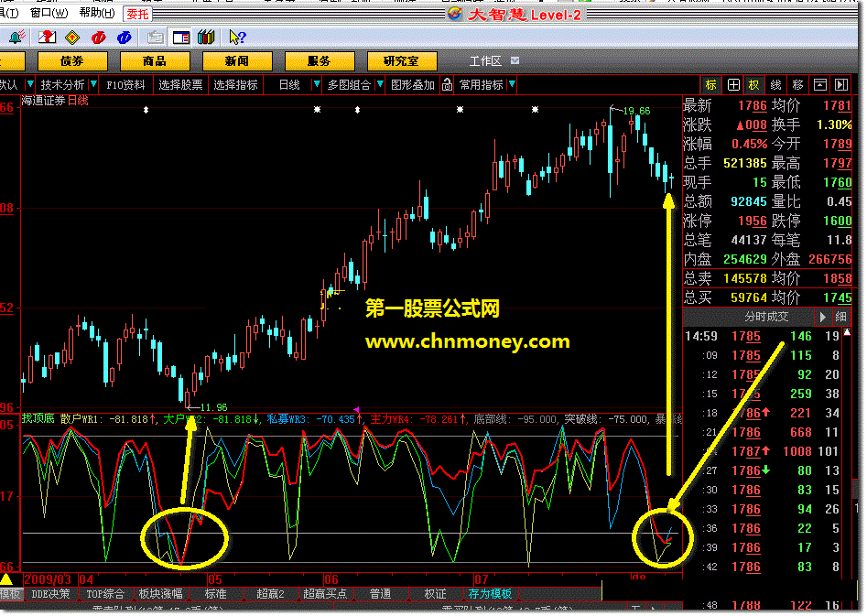Click the 海通证券 stock name label
This screenshot has width=867, height=616.
43,101
